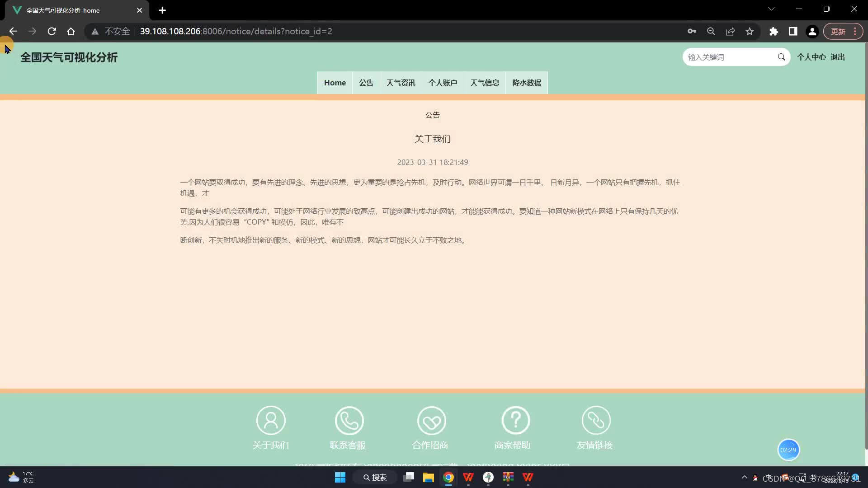Viewport: 868px width, 488px height.
Task: Click the browser forward arrow
Action: 32,31
